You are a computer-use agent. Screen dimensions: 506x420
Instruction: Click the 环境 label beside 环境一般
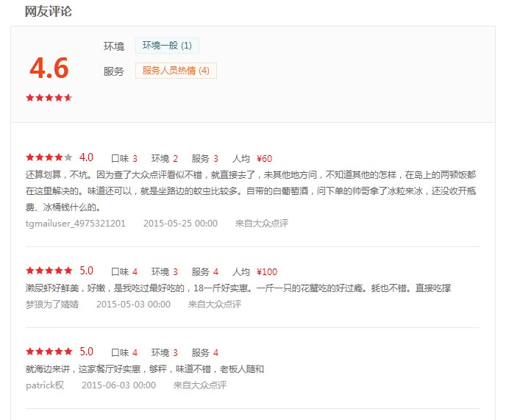[113, 46]
